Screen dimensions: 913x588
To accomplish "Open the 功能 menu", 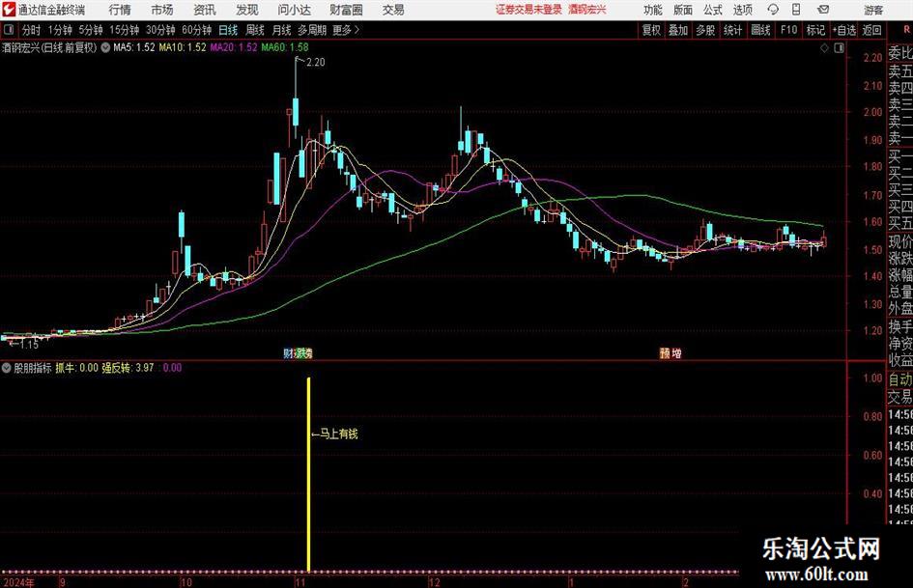I will [653, 10].
